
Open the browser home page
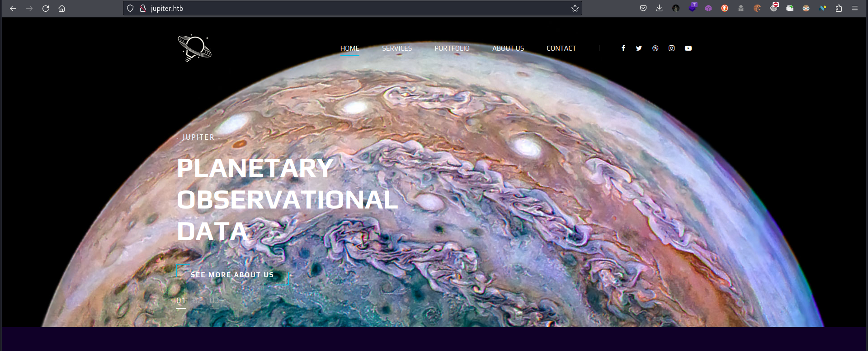(x=62, y=8)
